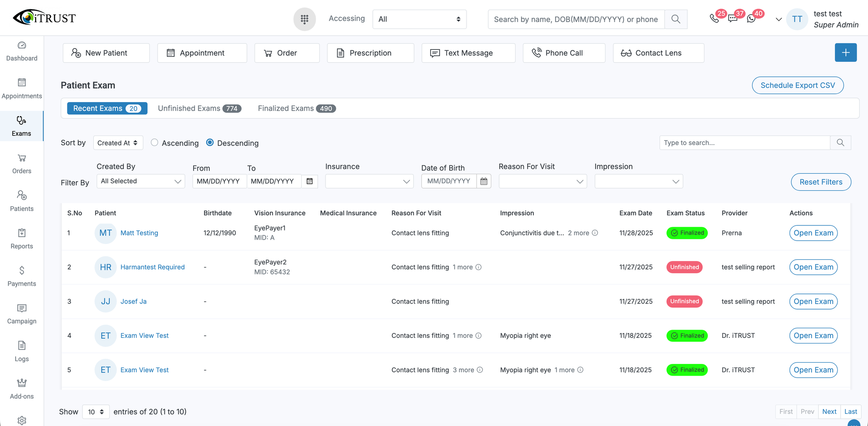Click the Reset Filters button
Image resolution: width=868 pixels, height=426 pixels.
(821, 182)
